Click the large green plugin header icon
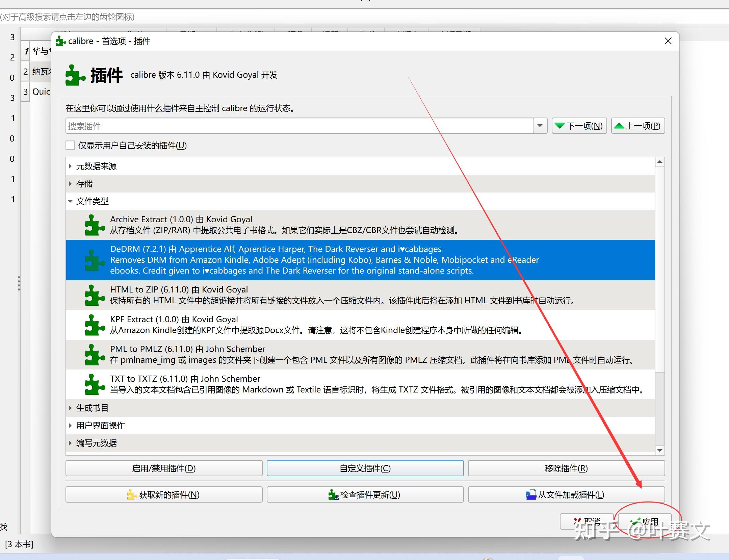Image resolution: width=729 pixels, height=560 pixels. [x=75, y=75]
